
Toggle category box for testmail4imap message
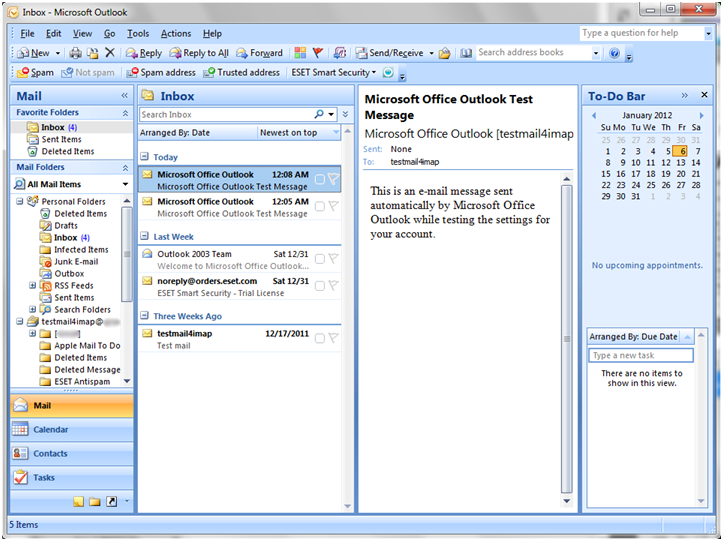tap(320, 339)
